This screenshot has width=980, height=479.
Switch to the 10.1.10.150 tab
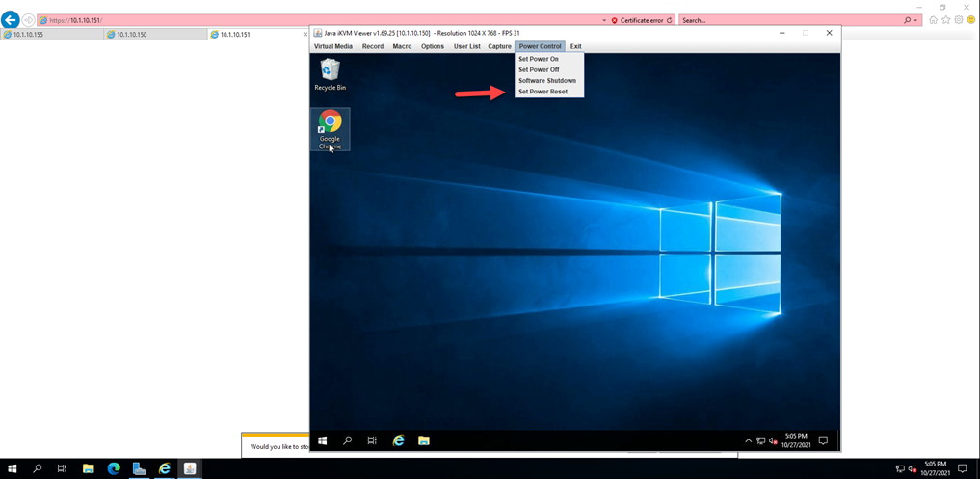click(x=156, y=35)
